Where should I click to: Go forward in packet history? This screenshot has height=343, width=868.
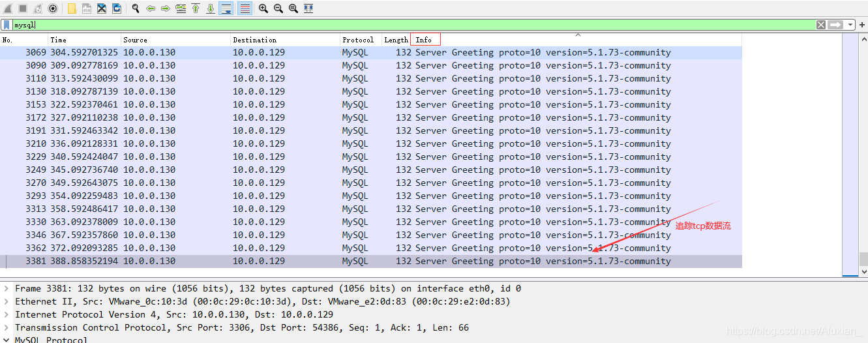pyautogui.click(x=166, y=8)
